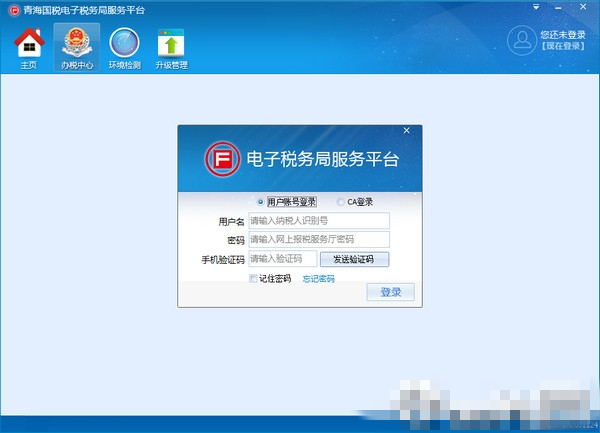Enable the 记住密码 checkbox
Image resolution: width=600 pixels, height=433 pixels.
[x=253, y=278]
